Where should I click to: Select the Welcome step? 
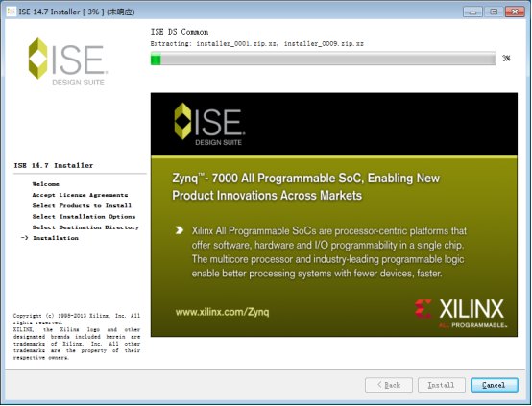(x=46, y=184)
